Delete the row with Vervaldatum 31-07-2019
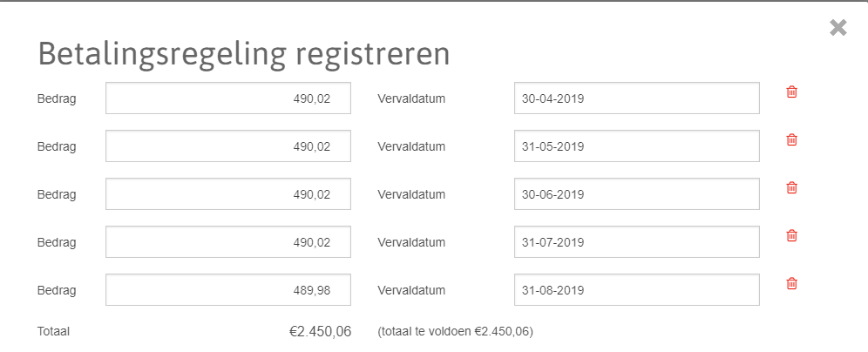868x352 pixels. click(x=791, y=235)
